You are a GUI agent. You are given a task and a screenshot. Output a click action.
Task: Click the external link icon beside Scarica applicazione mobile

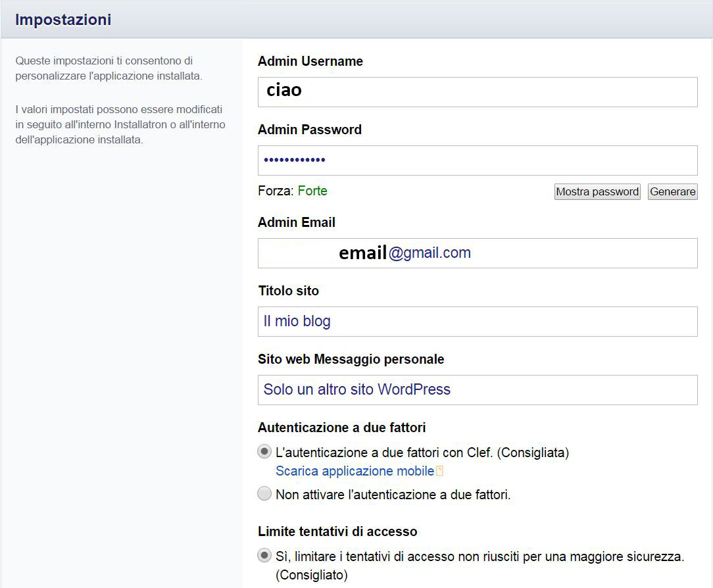(x=440, y=471)
